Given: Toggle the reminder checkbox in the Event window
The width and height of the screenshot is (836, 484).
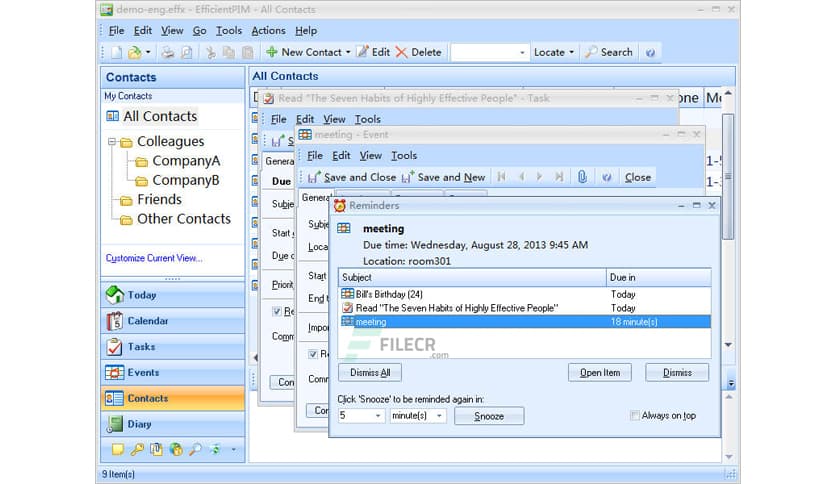Looking at the screenshot, I should (313, 354).
